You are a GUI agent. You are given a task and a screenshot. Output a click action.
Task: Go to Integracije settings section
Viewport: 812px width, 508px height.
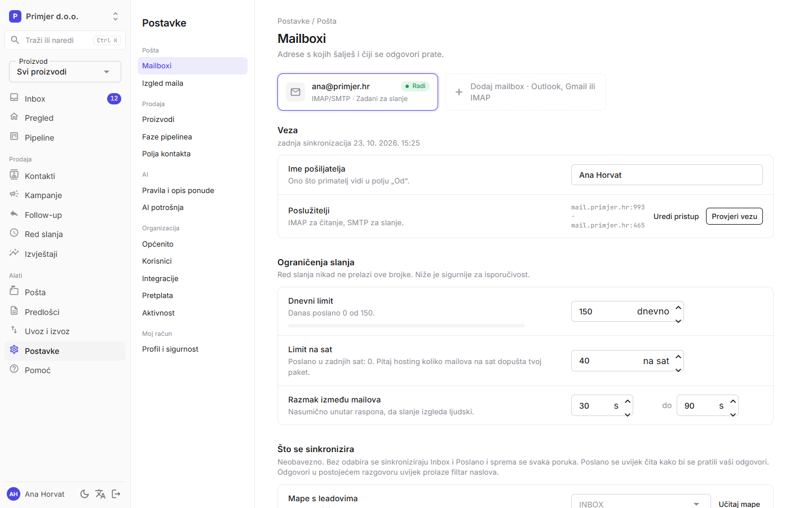[192, 278]
